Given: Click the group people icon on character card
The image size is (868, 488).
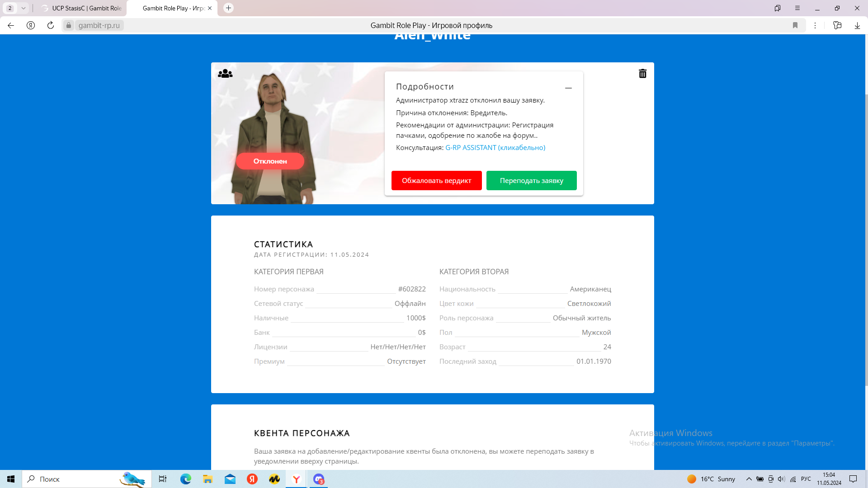Looking at the screenshot, I should tap(225, 74).
